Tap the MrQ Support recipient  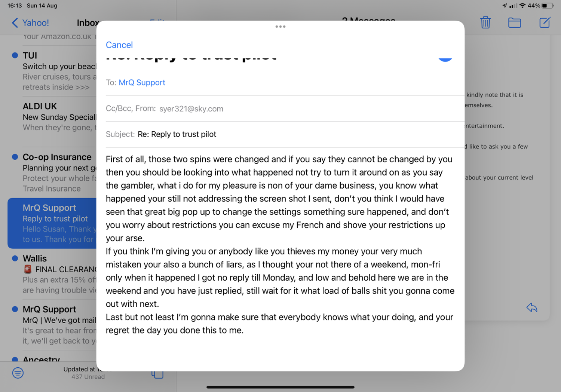click(142, 83)
